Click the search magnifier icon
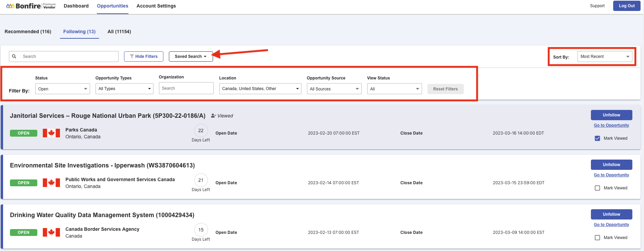Viewport: 644px width, 251px height. [x=14, y=57]
